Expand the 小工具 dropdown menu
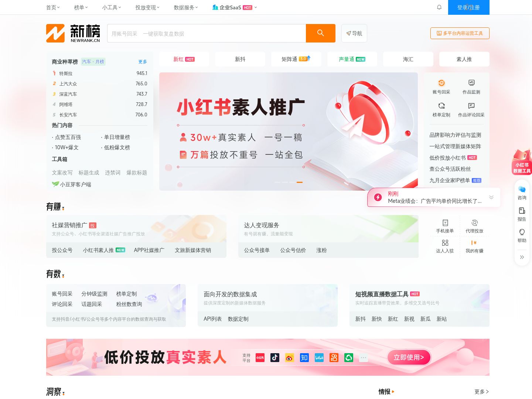 pyautogui.click(x=112, y=7)
